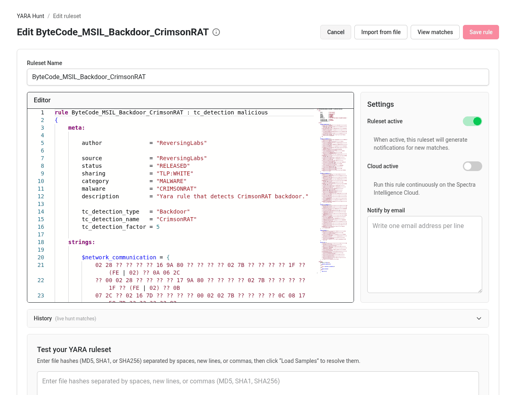Save the rule with Save rule button
The image size is (532, 395).
click(481, 32)
